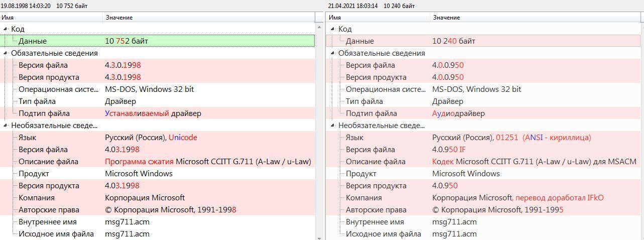Select Исходное имя файла row in right panel
644x240 pixels.
pos(484,234)
